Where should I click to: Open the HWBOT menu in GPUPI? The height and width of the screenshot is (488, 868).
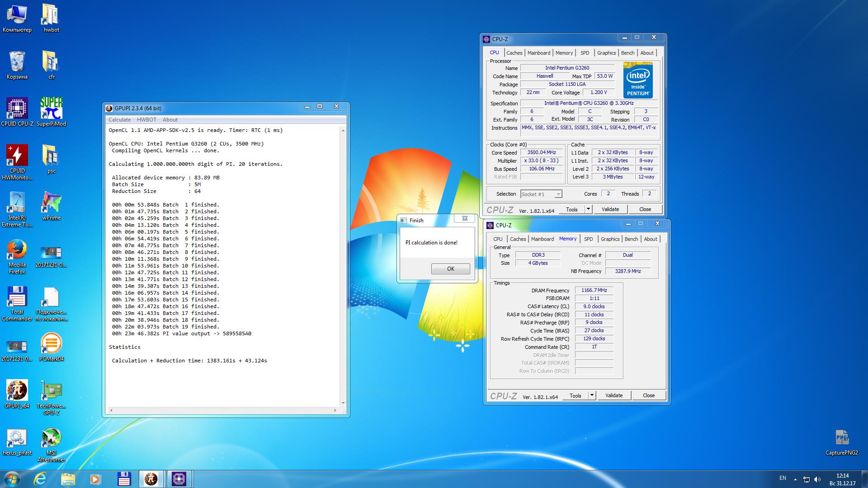click(146, 120)
